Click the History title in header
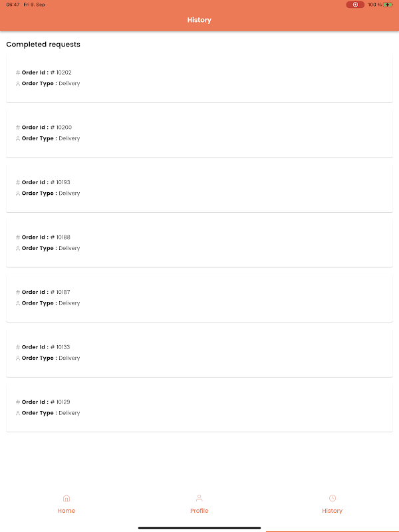Image resolution: width=399 pixels, height=532 pixels. point(199,20)
